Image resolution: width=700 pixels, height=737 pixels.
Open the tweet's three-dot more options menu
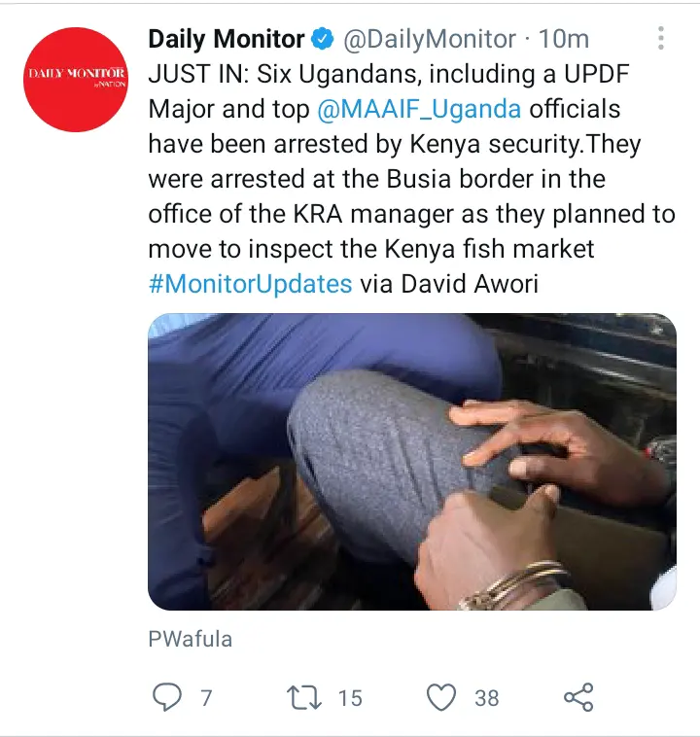tap(660, 38)
